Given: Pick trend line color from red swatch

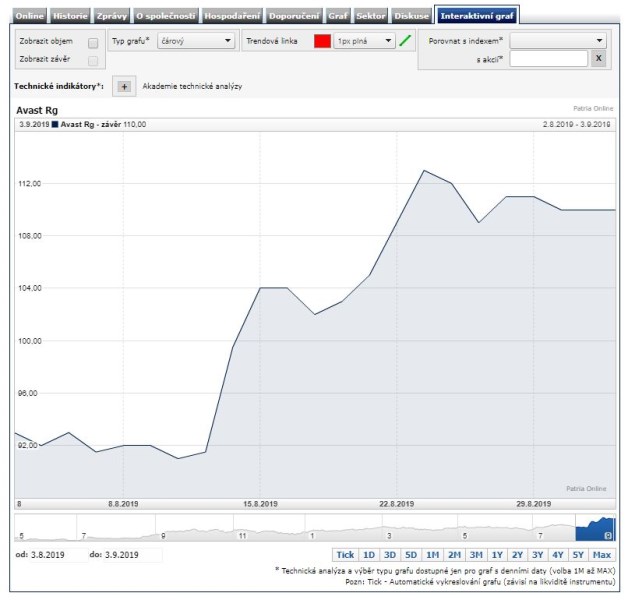Looking at the screenshot, I should (322, 42).
